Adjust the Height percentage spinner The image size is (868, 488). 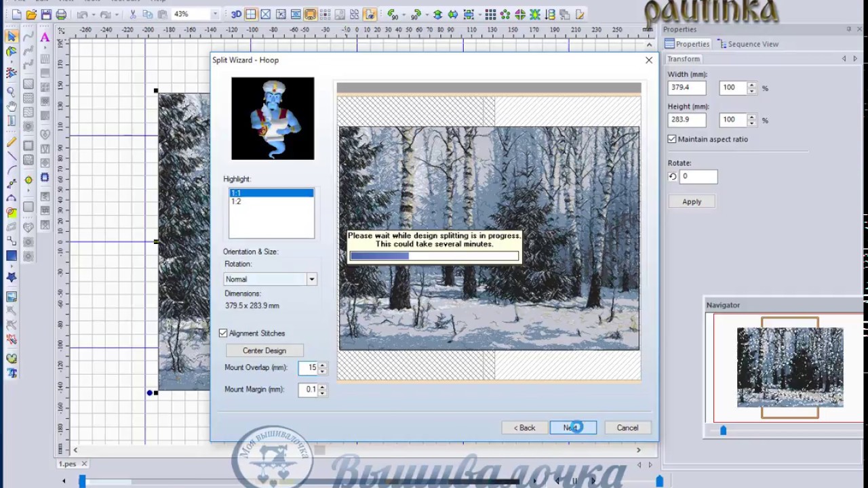point(751,120)
